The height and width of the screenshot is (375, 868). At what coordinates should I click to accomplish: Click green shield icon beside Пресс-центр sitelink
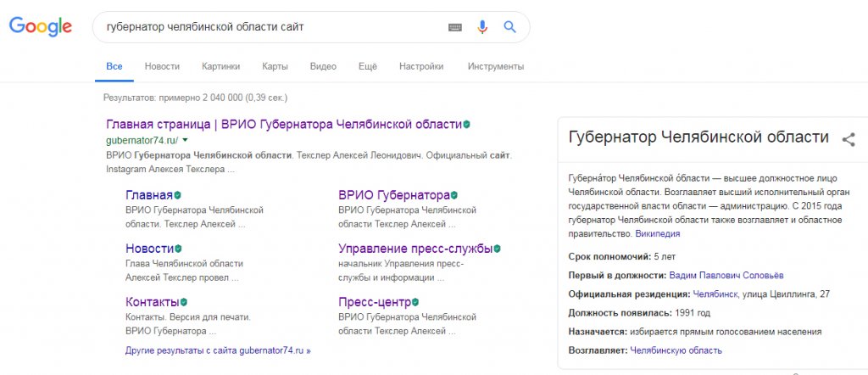tap(416, 302)
